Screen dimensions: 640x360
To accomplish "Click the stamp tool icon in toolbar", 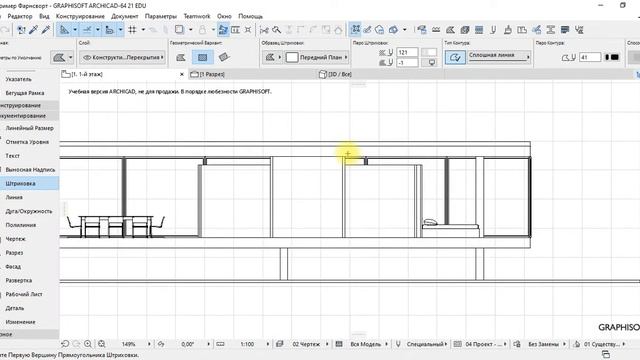I will 508,30.
